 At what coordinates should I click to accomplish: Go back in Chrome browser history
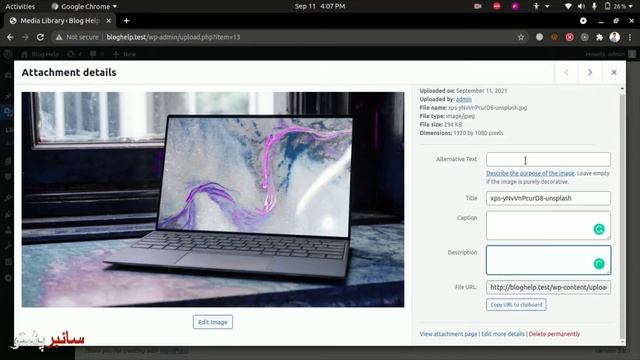click(x=10, y=37)
